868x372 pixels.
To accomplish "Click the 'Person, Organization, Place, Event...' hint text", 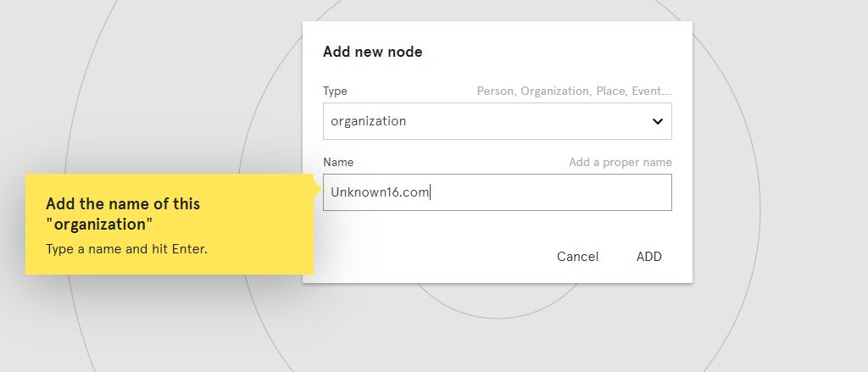I will tap(574, 92).
